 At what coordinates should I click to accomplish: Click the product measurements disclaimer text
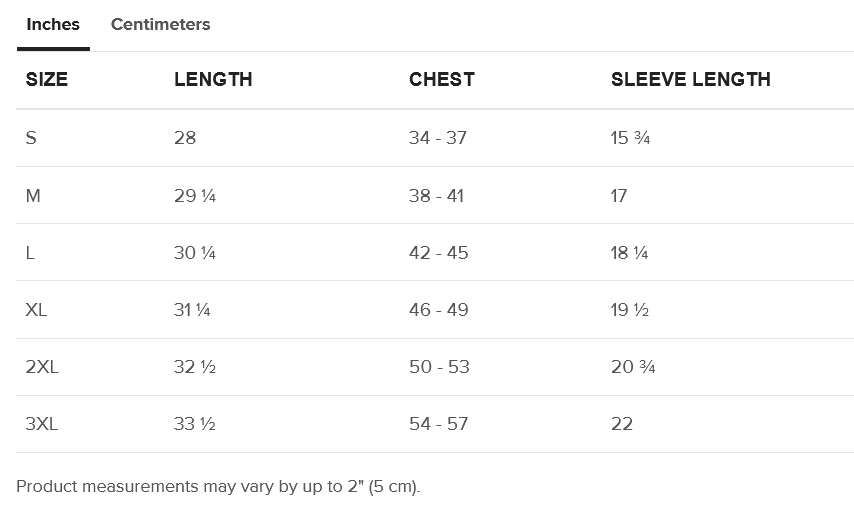[218, 487]
